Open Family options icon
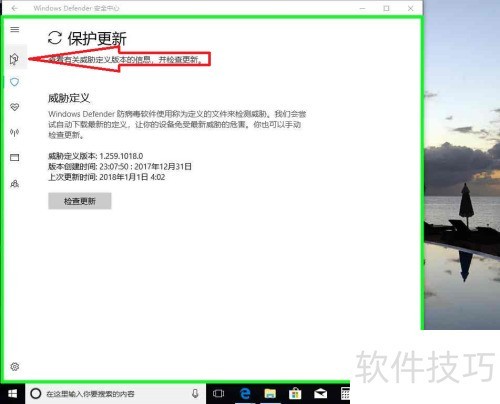The image size is (500, 404). pos(14,184)
